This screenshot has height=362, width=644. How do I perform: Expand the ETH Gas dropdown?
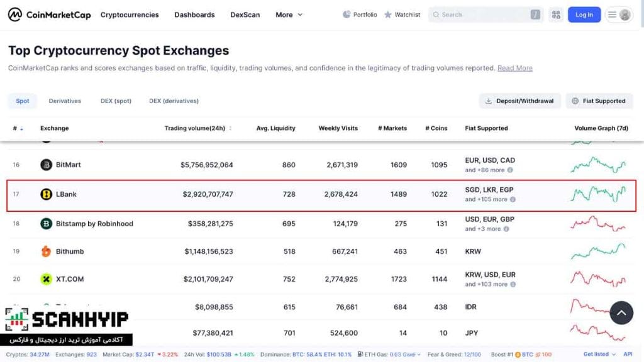419,354
